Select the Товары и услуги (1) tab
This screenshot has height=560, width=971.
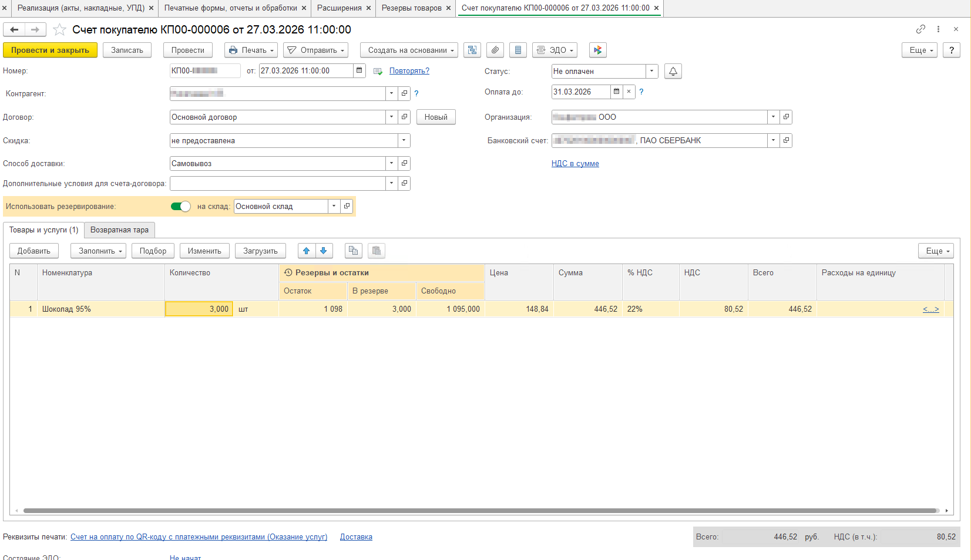[x=43, y=230]
